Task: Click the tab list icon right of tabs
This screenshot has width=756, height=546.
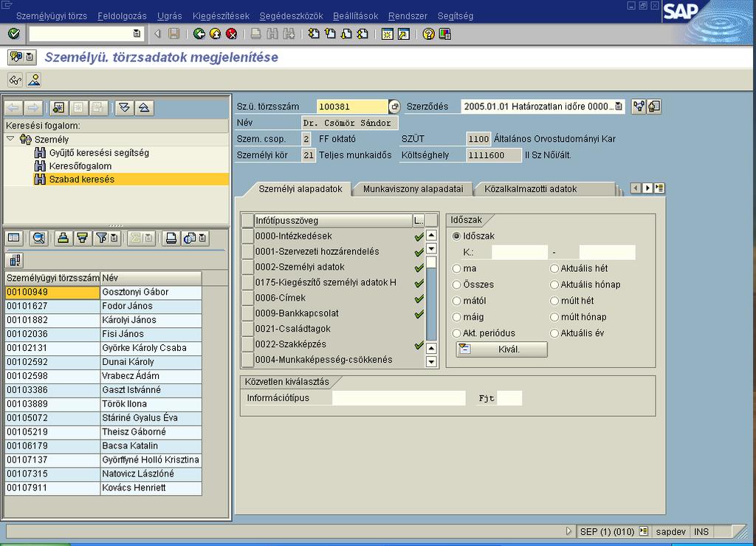Action: (x=659, y=188)
